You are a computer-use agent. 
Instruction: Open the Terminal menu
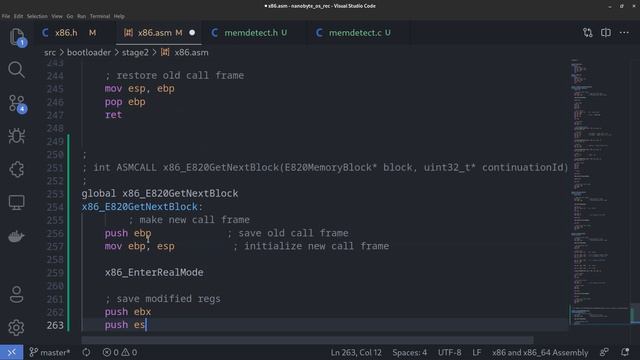tap(100, 16)
